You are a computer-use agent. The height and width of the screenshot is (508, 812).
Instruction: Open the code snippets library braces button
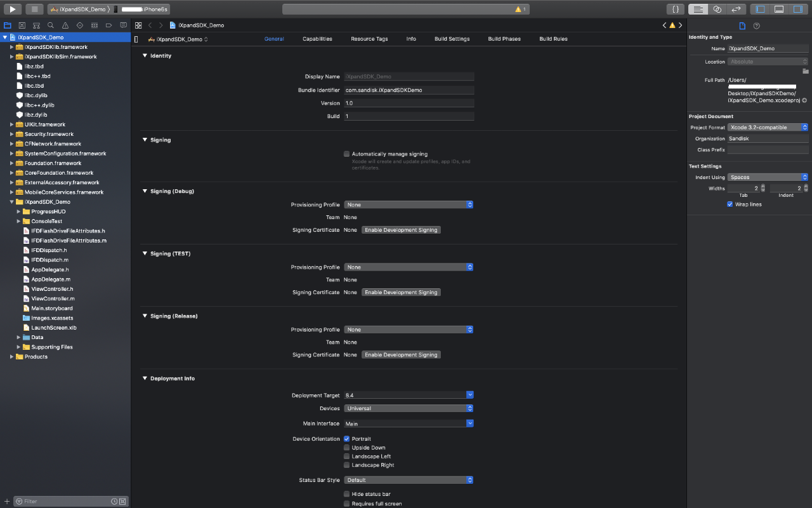click(x=676, y=9)
